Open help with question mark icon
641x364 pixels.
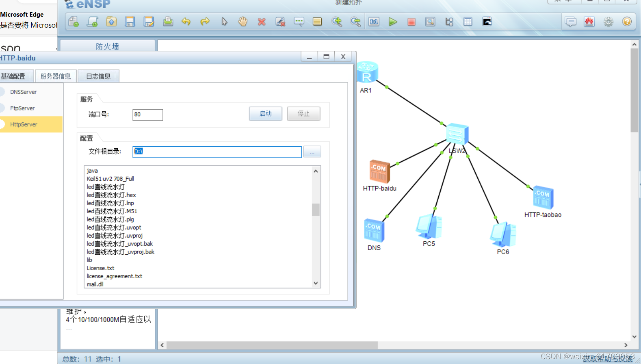pyautogui.click(x=627, y=22)
